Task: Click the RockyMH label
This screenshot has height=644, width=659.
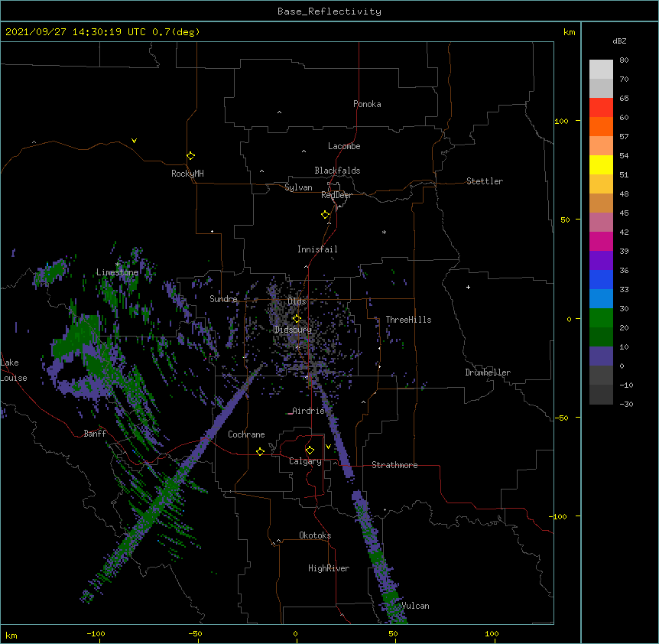Action: click(187, 174)
